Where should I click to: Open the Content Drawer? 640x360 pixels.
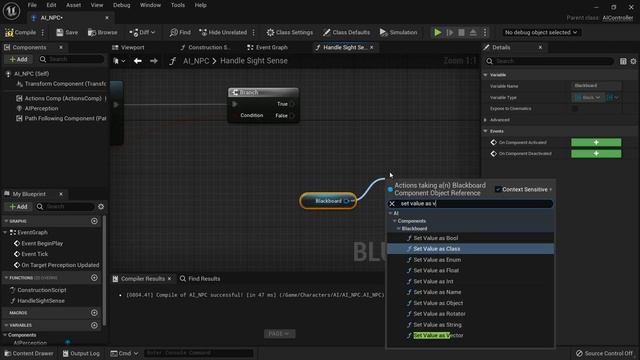29,353
